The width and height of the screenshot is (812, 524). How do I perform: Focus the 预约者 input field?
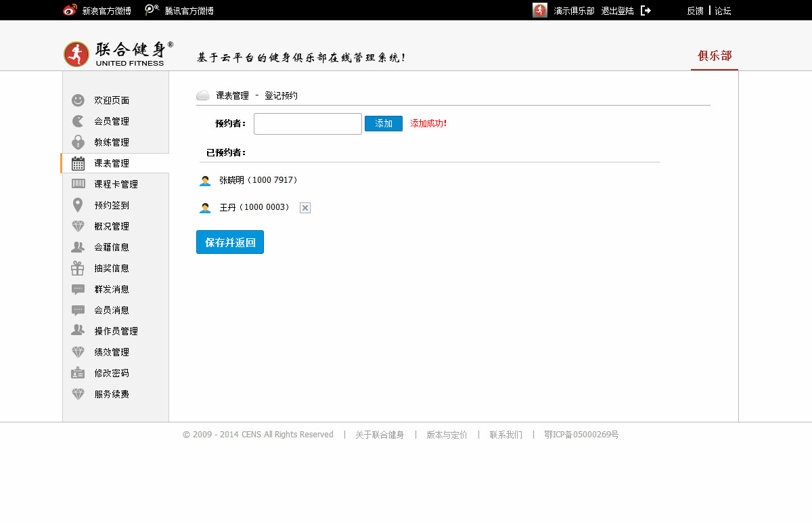(308, 124)
